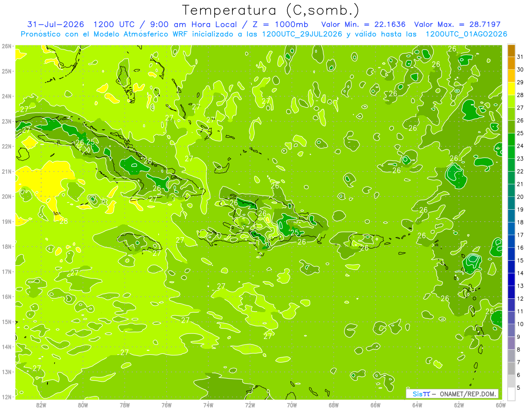Screen dimensions: 532x411
Task: Click valid-until time "1200UTC_01AGO2026"
Action: (466, 34)
